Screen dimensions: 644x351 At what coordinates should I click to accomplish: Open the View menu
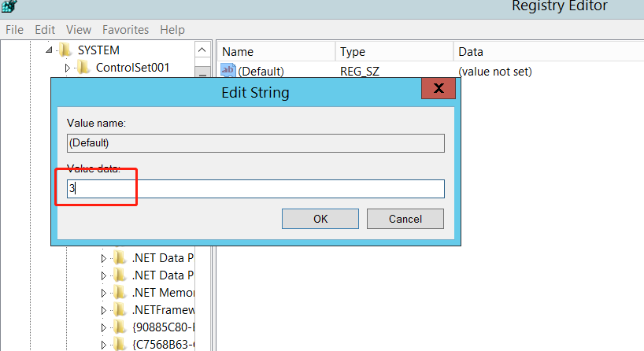click(79, 30)
